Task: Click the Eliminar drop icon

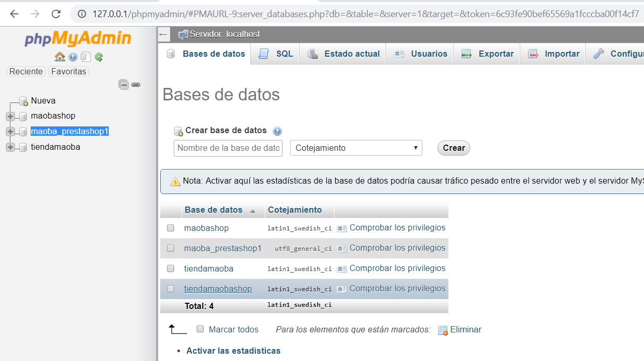Action: tap(443, 330)
